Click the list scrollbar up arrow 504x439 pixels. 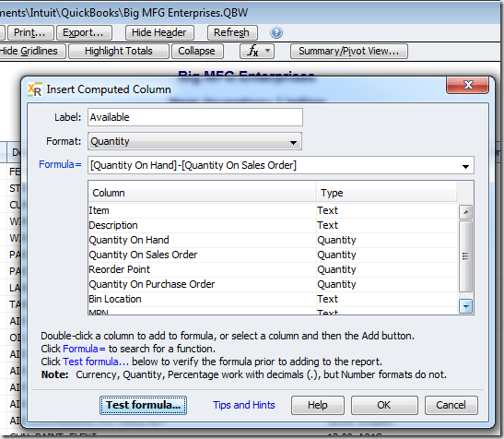tap(465, 212)
